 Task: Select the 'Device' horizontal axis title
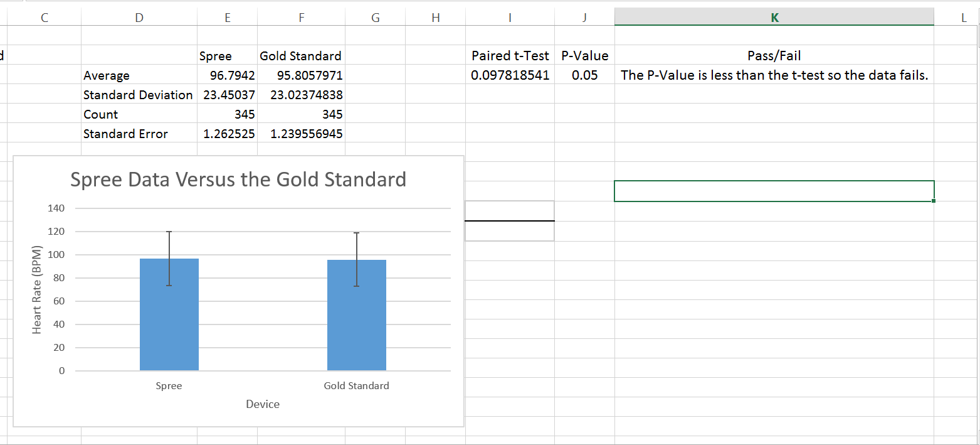[263, 404]
